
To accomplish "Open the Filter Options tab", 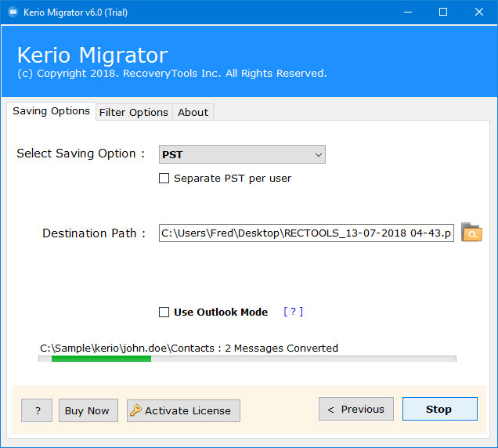I will coord(134,112).
